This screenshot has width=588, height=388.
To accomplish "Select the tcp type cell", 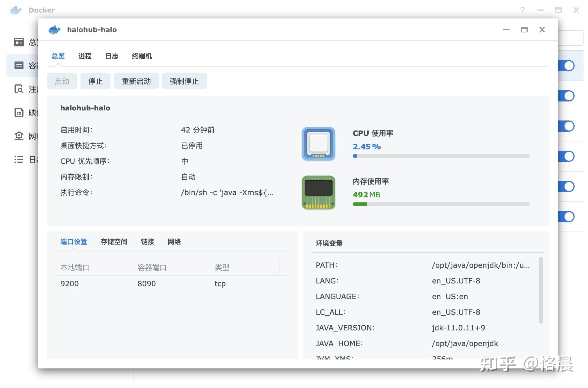I will (220, 284).
